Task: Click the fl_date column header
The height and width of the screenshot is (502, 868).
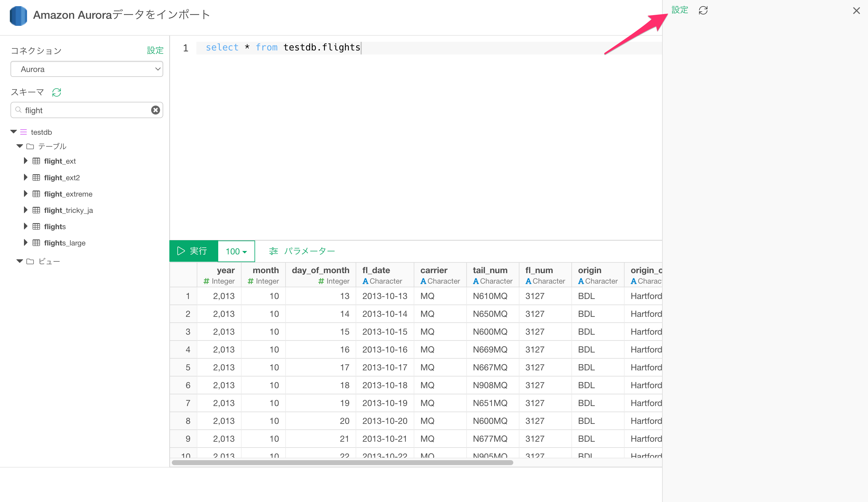Action: click(x=385, y=275)
